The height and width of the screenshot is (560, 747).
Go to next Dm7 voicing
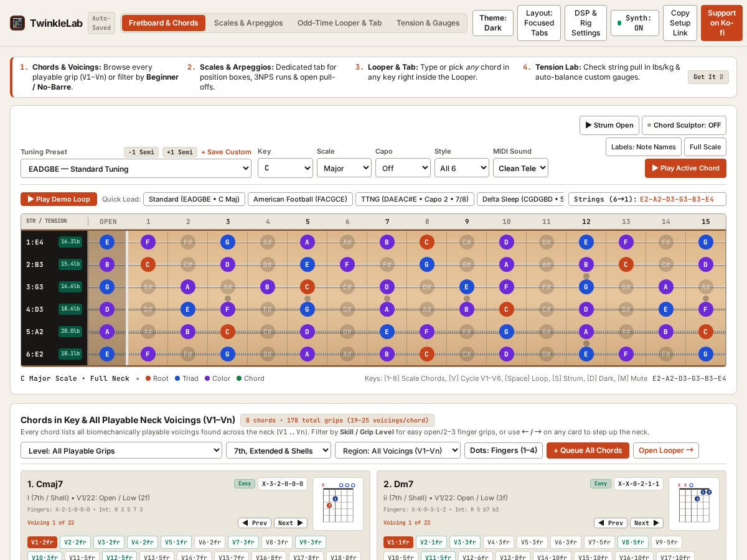click(647, 523)
